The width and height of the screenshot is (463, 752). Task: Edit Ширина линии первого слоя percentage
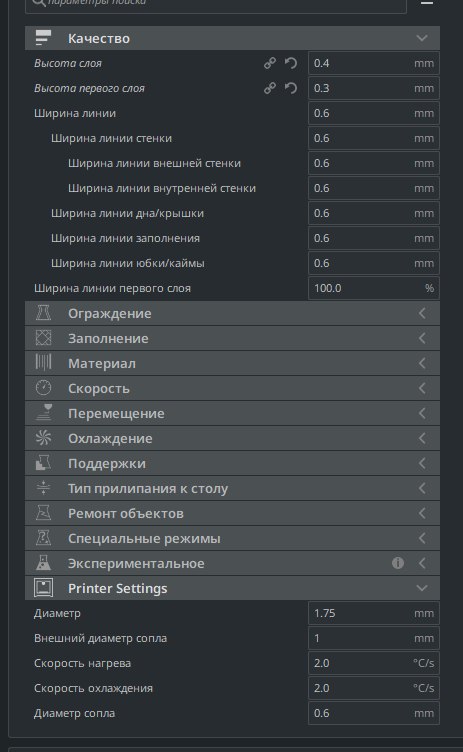(373, 288)
